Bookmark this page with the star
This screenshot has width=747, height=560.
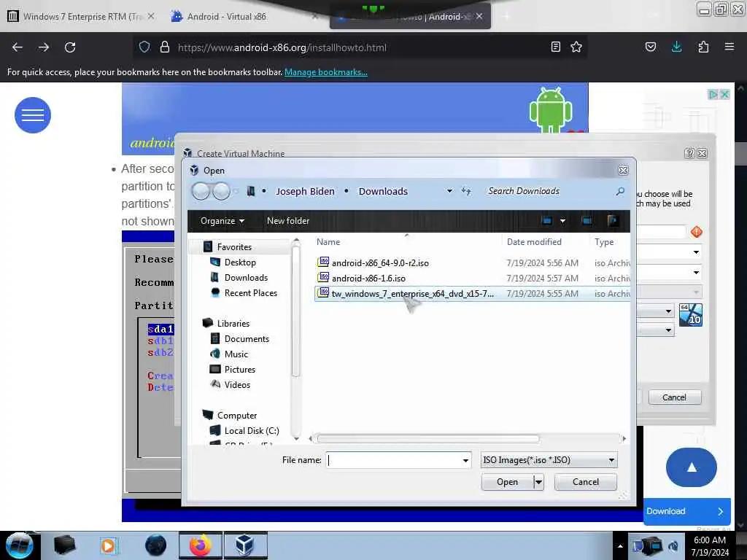point(576,47)
